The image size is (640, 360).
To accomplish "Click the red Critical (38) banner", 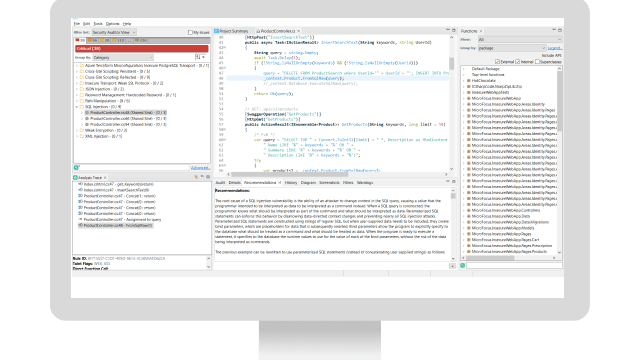I will click(x=142, y=49).
